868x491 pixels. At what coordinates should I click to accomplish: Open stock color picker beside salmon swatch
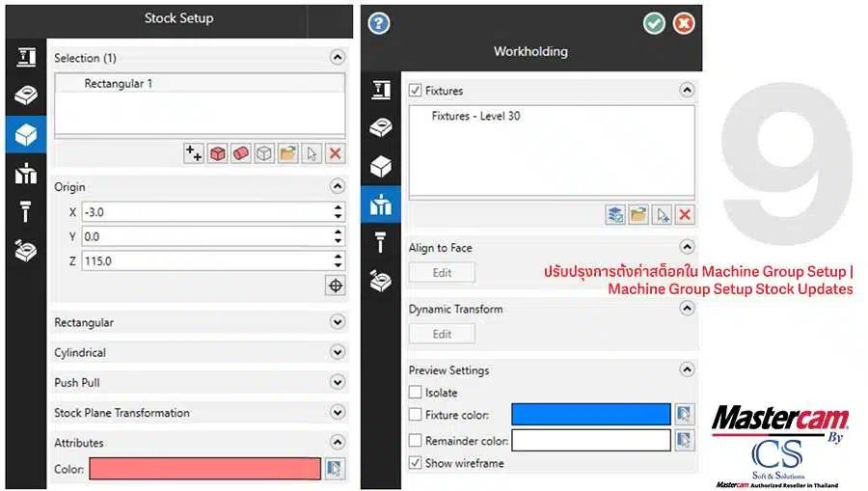click(335, 468)
